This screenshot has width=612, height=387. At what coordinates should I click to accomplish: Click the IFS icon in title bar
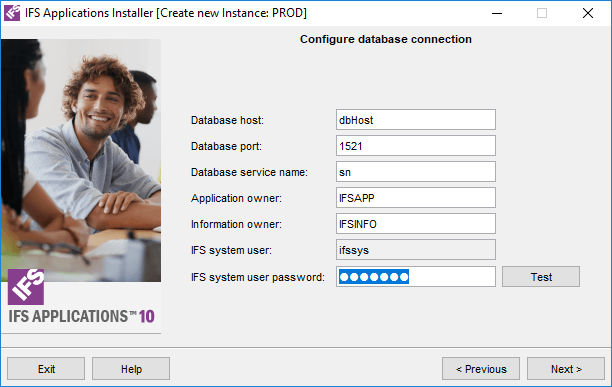point(12,13)
